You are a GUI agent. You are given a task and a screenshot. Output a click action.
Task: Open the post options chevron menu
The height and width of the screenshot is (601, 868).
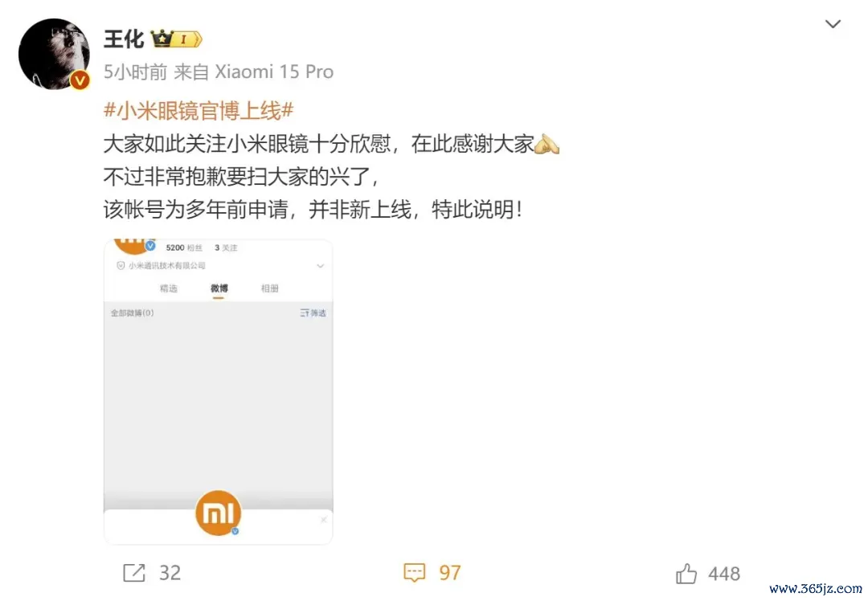tap(833, 24)
